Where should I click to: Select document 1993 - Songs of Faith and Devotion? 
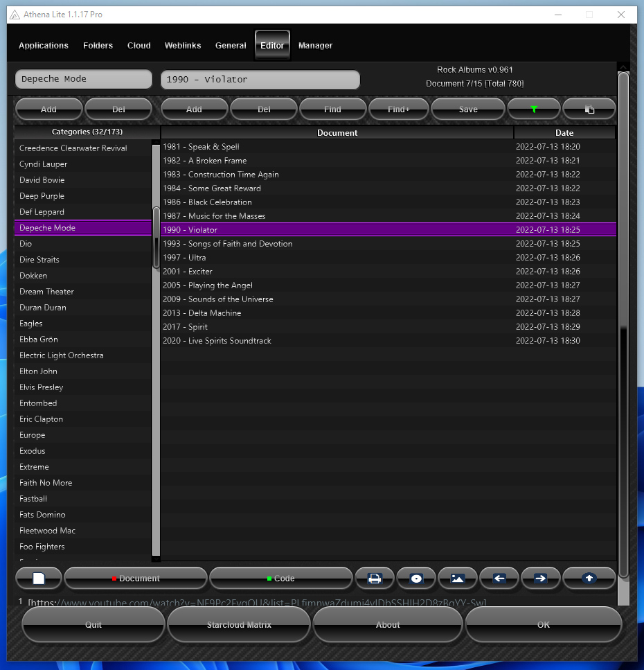tap(388, 244)
